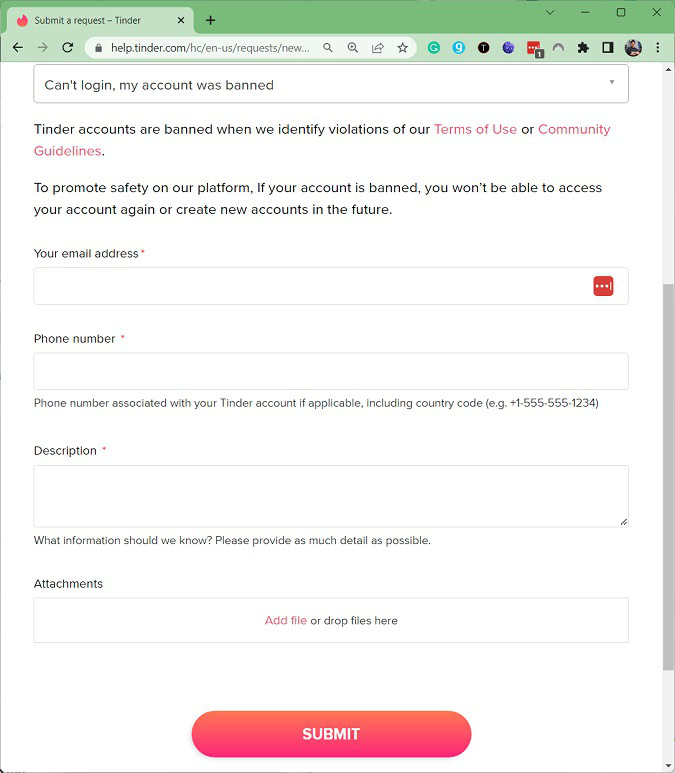675x773 pixels.
Task: Click the tab search chevron in title bar
Action: pyautogui.click(x=550, y=13)
